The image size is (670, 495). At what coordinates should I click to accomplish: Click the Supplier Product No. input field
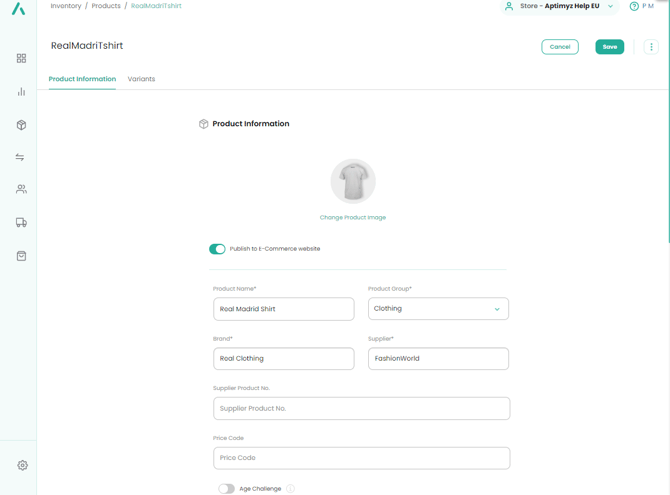coord(361,408)
